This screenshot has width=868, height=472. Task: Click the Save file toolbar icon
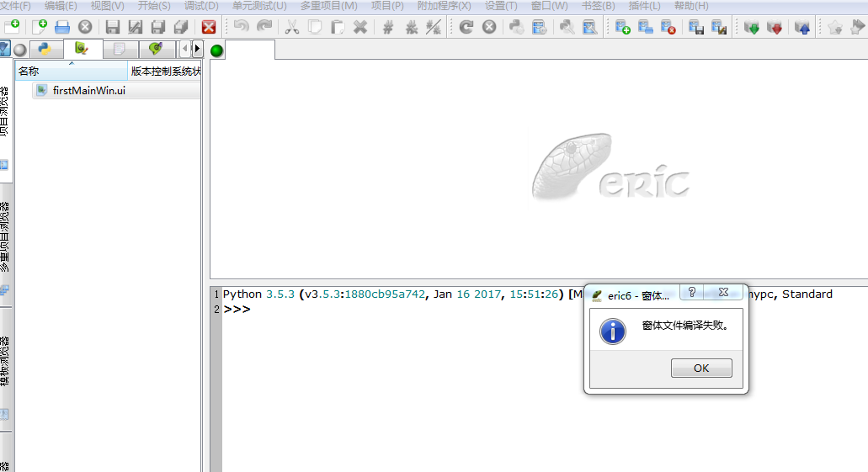pos(112,27)
